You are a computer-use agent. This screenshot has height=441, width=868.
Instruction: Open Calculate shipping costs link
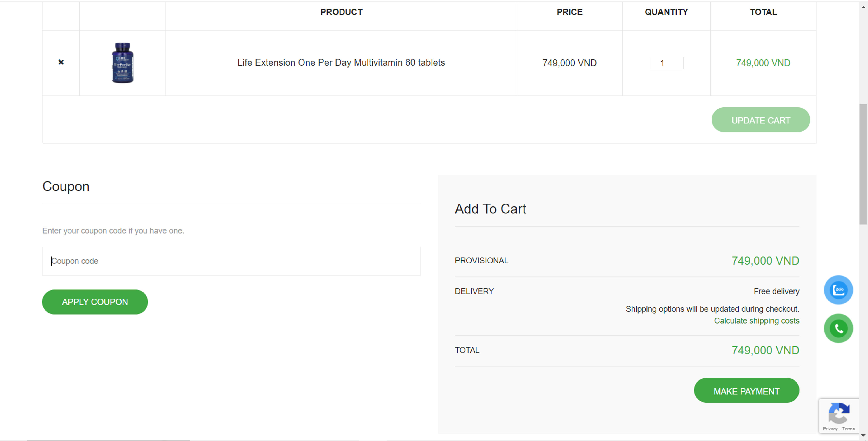[x=757, y=321]
